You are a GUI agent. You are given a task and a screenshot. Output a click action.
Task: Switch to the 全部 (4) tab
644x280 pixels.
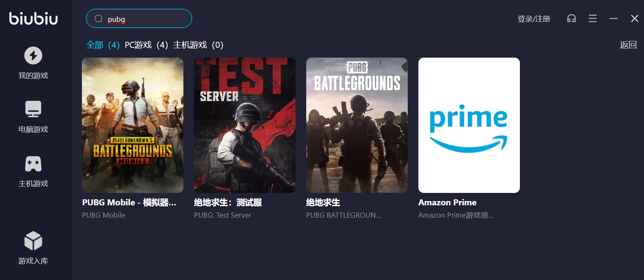point(103,45)
